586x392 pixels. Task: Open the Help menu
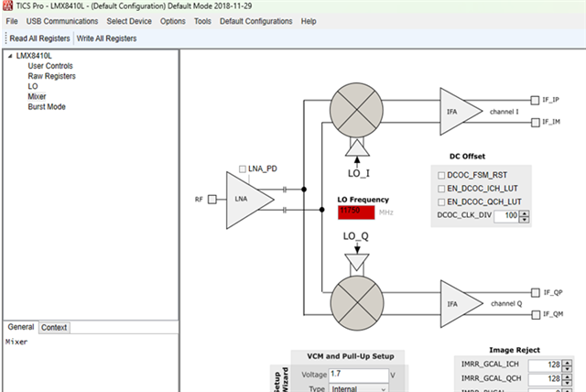pos(309,21)
